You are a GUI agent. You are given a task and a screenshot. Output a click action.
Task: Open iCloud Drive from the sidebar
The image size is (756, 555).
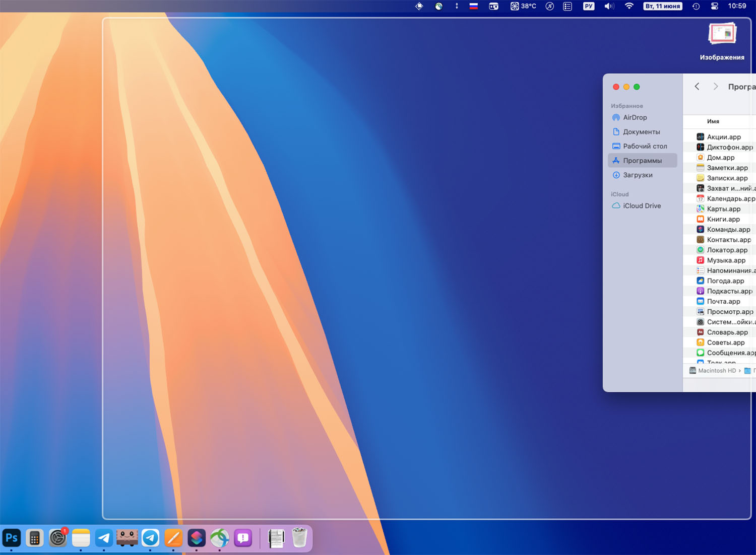tap(642, 205)
